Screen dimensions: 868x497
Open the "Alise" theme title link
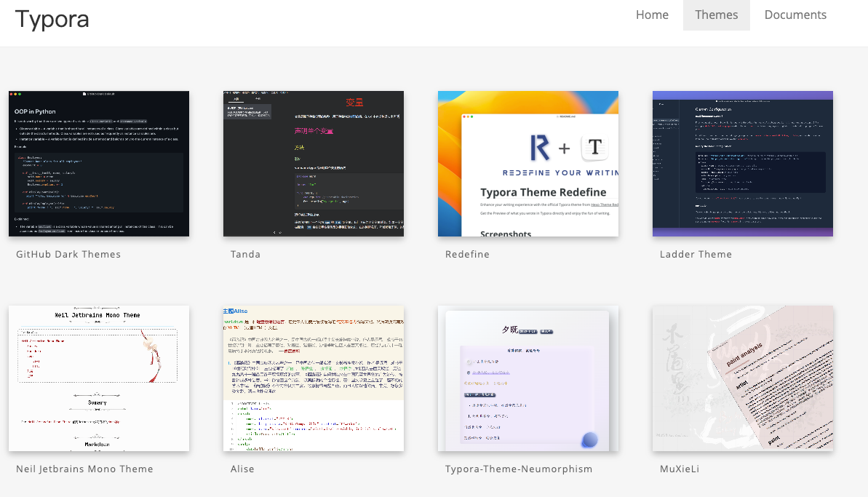point(242,469)
